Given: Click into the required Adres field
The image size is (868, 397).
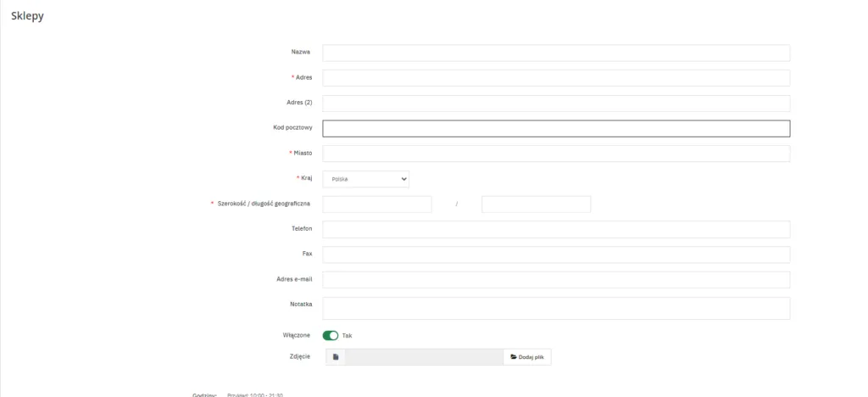Looking at the screenshot, I should click(556, 78).
